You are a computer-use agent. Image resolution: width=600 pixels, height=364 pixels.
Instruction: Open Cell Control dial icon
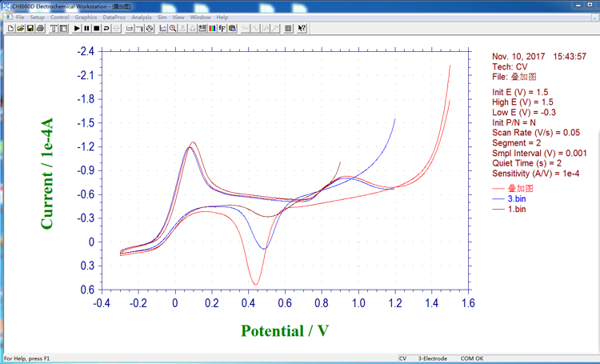[150, 28]
